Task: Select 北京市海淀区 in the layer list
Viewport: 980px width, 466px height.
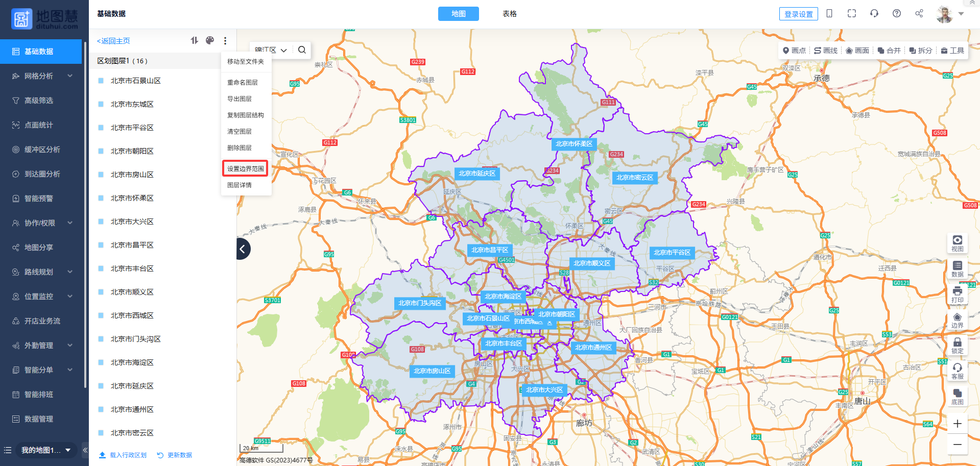Action: point(132,362)
